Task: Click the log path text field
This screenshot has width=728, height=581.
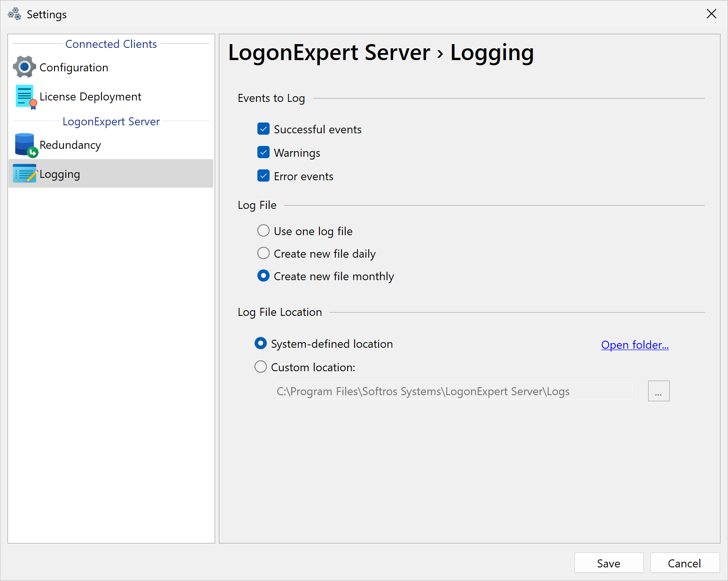Action: [x=453, y=391]
